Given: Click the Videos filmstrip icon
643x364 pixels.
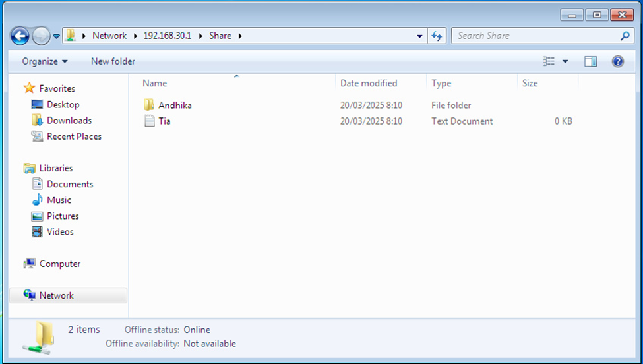Looking at the screenshot, I should 37,231.
